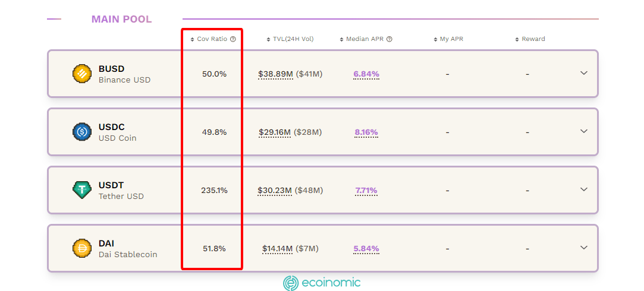Click the BUSD token icon
644x291 pixels.
pos(81,74)
